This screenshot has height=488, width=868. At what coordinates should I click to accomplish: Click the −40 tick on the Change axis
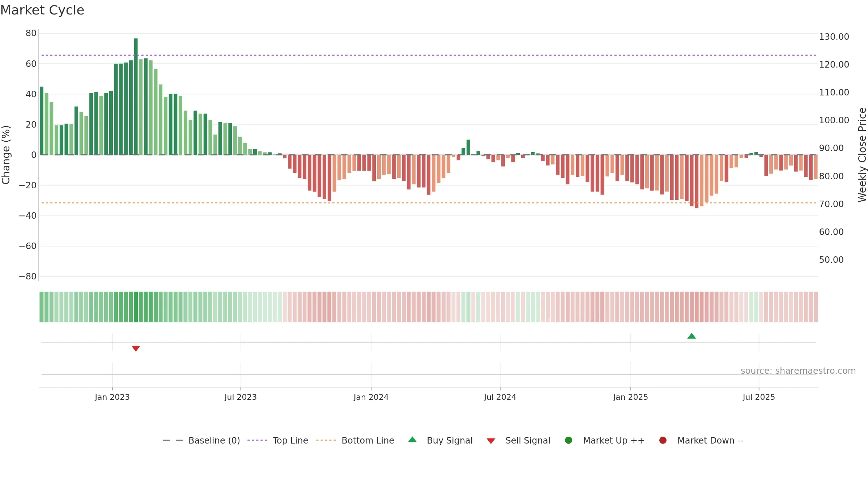[28, 216]
